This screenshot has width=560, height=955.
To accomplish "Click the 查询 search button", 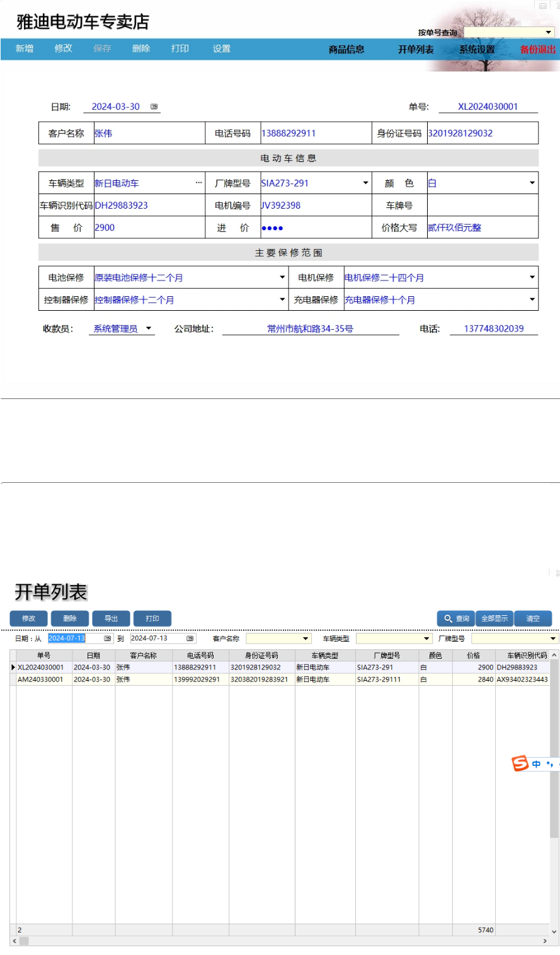I will (456, 618).
